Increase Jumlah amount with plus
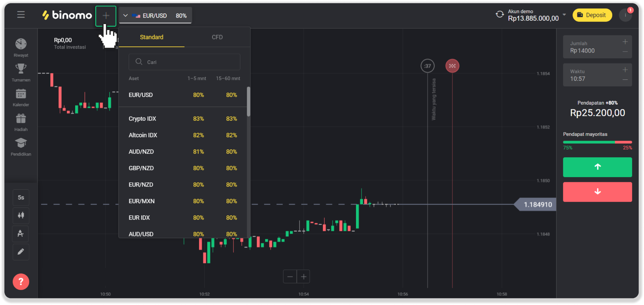The width and height of the screenshot is (644, 305). (x=625, y=42)
